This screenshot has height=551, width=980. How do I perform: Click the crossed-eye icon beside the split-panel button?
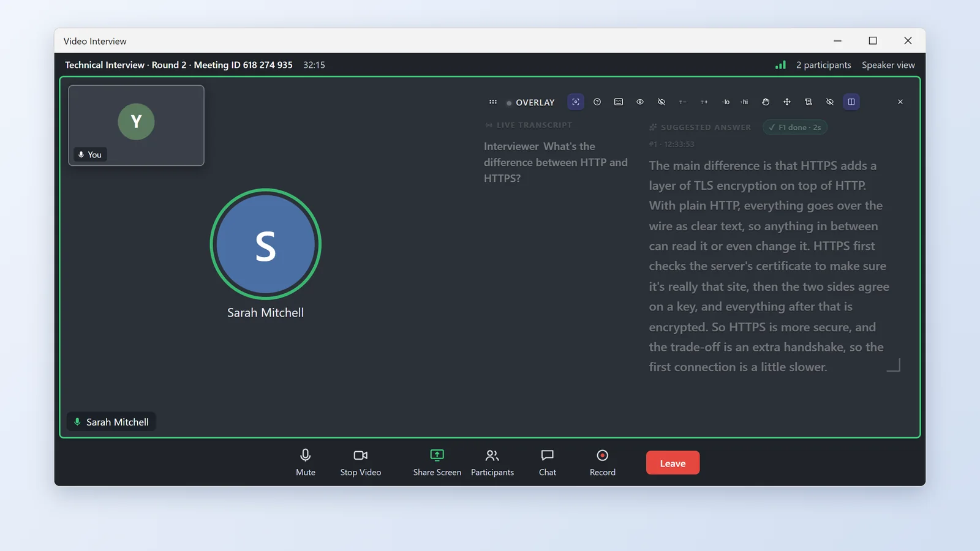click(830, 102)
